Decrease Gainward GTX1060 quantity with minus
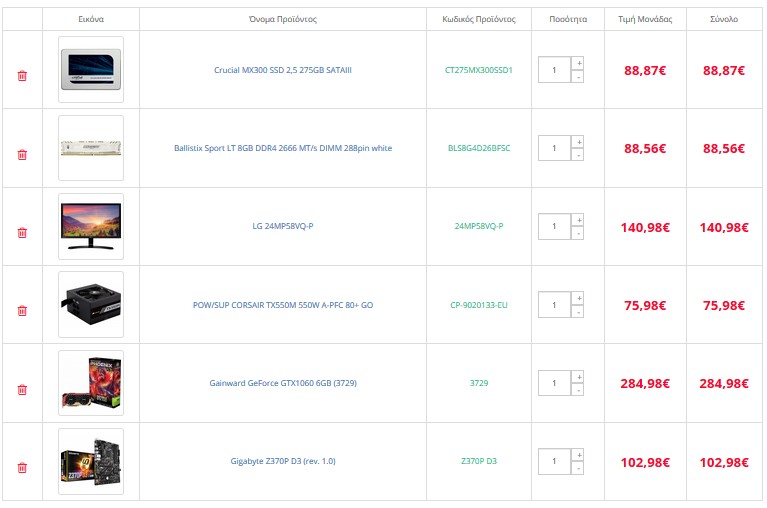This screenshot has height=508, width=767. coord(578,390)
